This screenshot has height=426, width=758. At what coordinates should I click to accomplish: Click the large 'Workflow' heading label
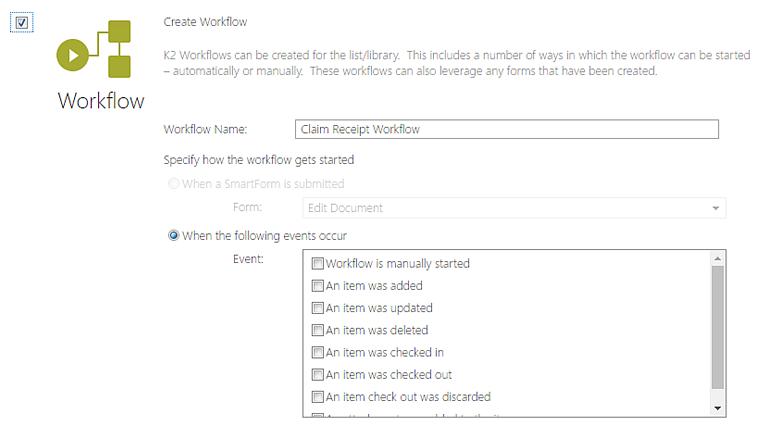point(101,101)
